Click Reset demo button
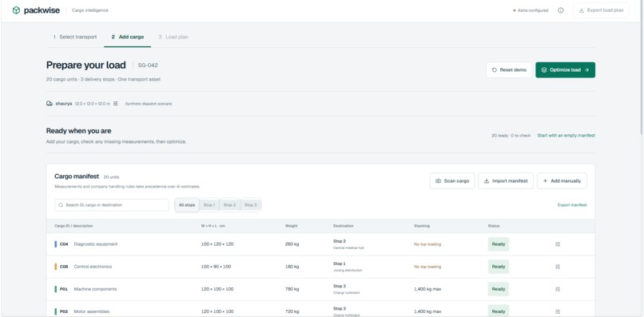This screenshot has width=644, height=317. click(x=509, y=69)
